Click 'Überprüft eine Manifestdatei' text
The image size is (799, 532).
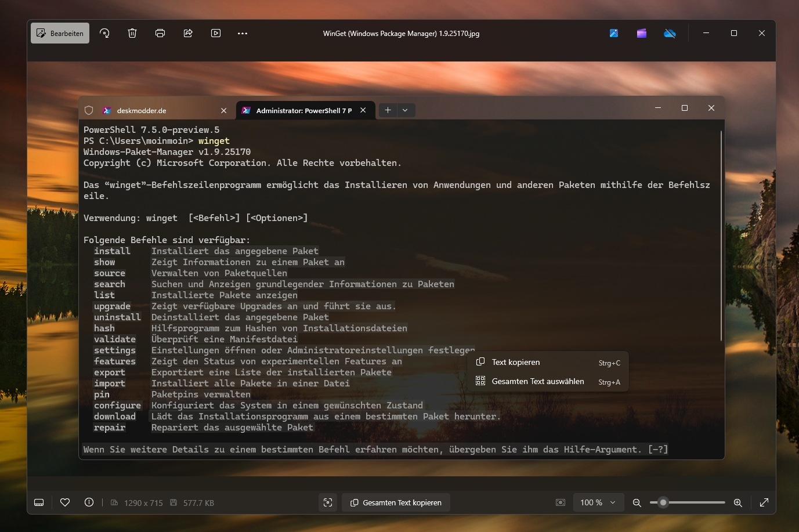coord(224,339)
